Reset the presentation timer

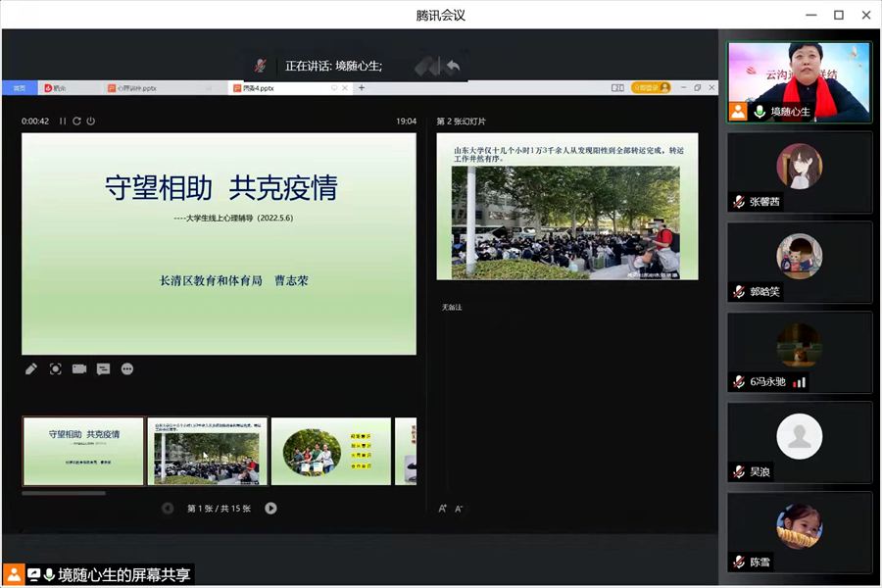click(76, 122)
